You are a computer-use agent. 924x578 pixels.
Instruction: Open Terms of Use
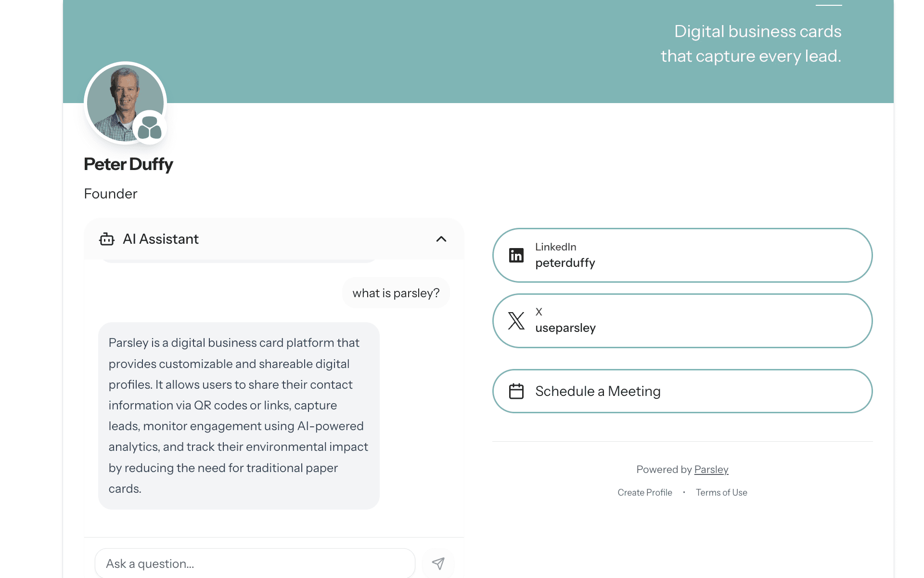click(x=721, y=492)
